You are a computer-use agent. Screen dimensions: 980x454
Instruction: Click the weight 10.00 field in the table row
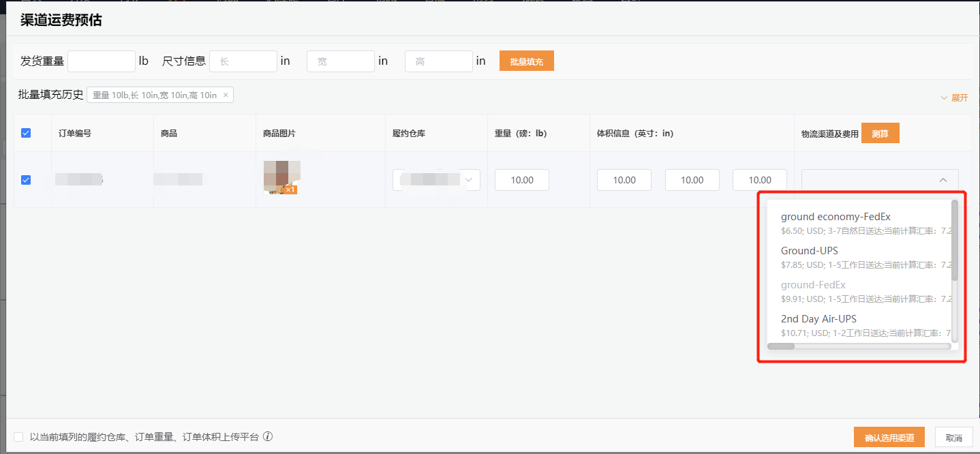[x=521, y=179]
